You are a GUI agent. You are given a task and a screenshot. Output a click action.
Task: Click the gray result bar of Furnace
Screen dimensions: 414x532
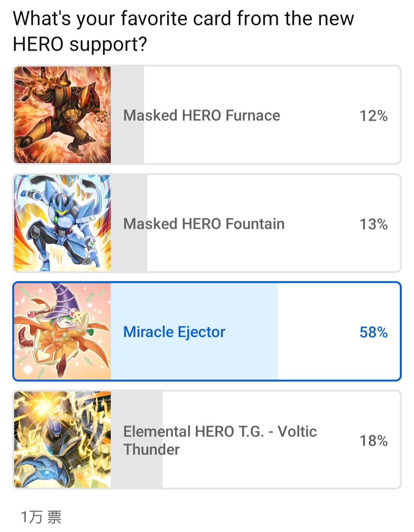[x=128, y=146]
